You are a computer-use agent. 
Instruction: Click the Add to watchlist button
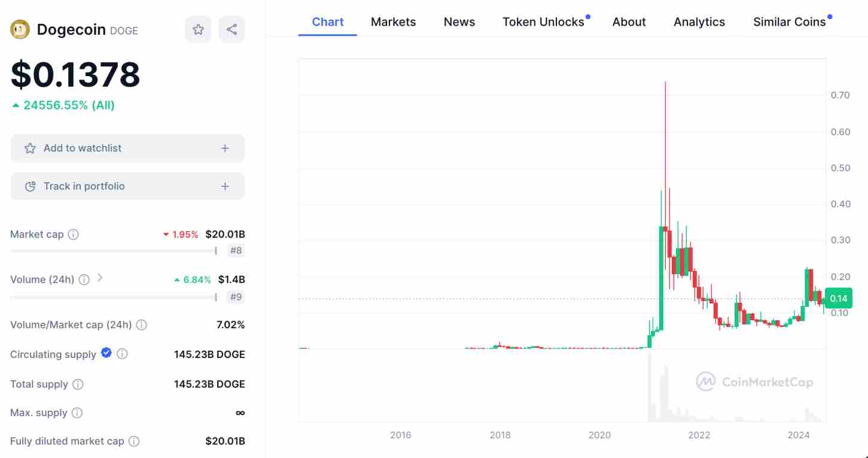point(127,148)
